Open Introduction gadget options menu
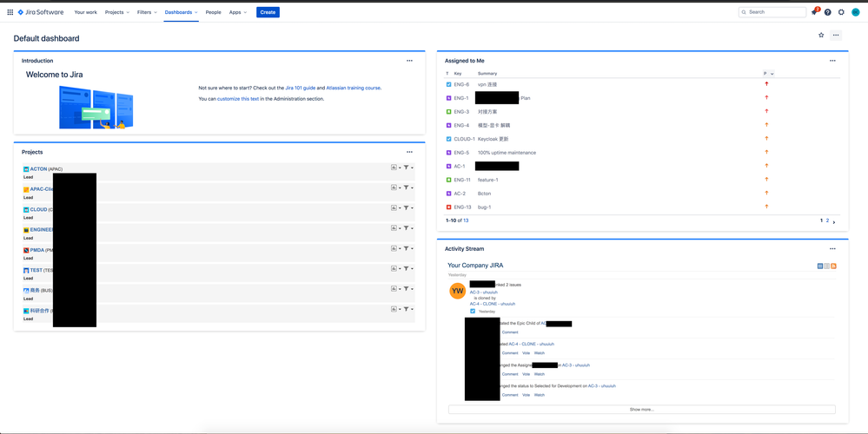868x434 pixels. 409,61
